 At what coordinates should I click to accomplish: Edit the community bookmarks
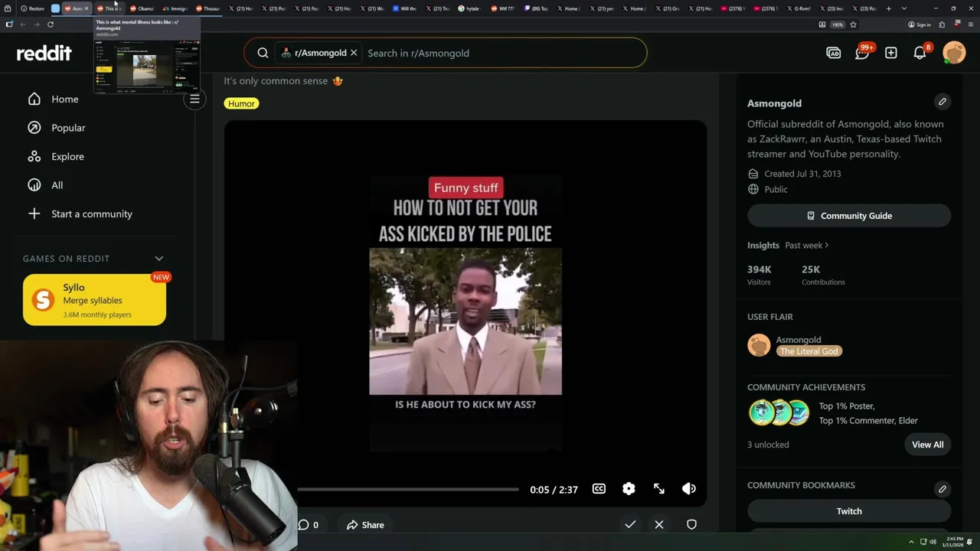pyautogui.click(x=942, y=489)
